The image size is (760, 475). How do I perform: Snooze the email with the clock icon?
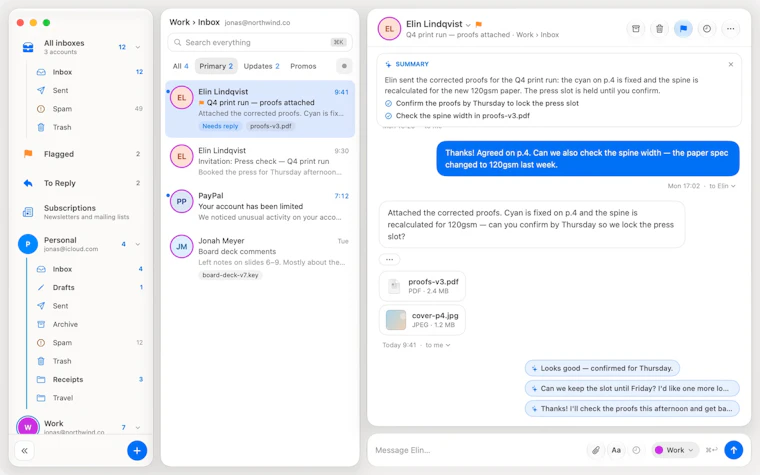pyautogui.click(x=707, y=29)
